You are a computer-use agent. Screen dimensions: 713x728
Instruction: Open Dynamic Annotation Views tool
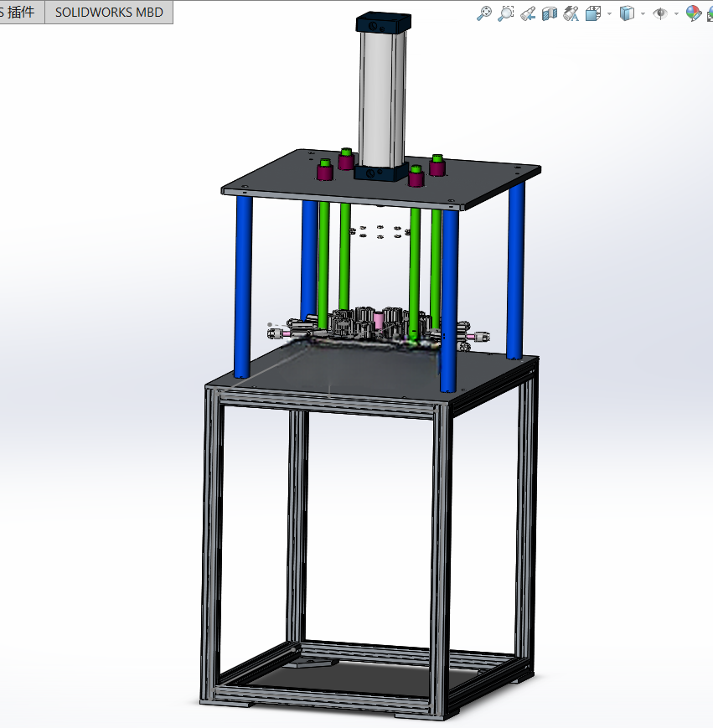click(571, 13)
